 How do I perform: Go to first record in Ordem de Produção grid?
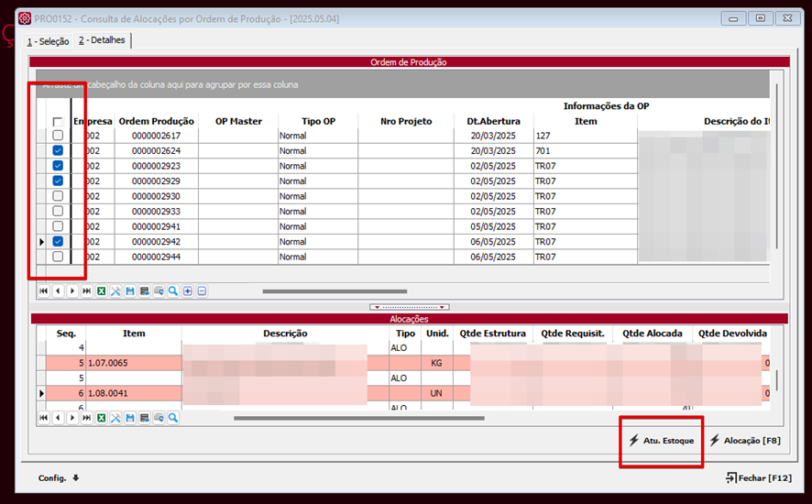43,291
